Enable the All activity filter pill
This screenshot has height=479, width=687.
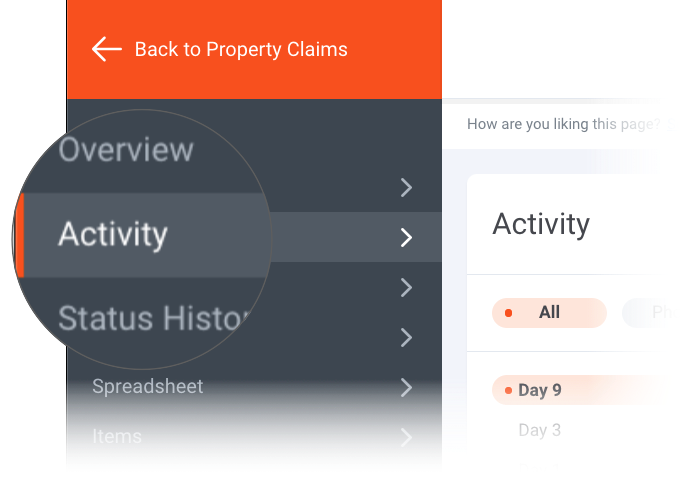tap(549, 313)
